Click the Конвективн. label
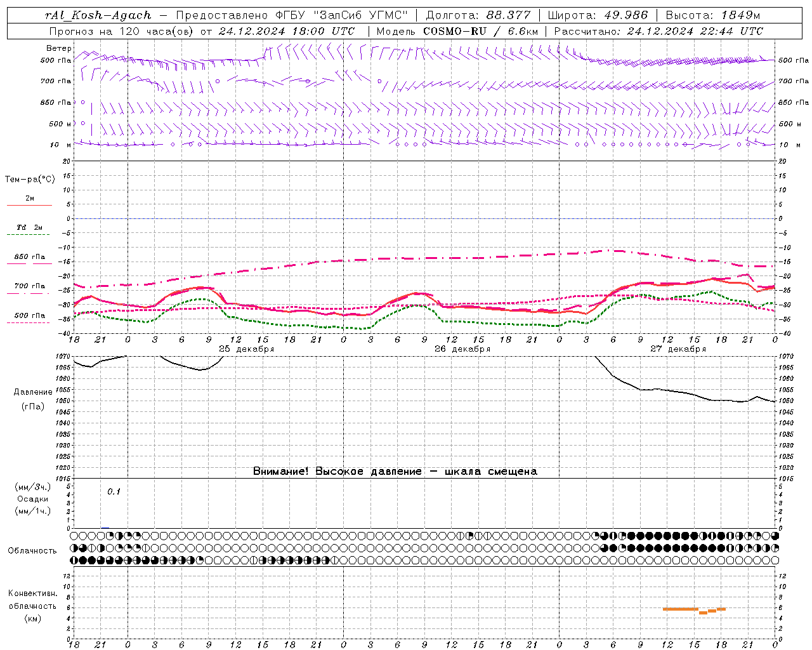Viewport: 812px width, 650px height. click(32, 594)
